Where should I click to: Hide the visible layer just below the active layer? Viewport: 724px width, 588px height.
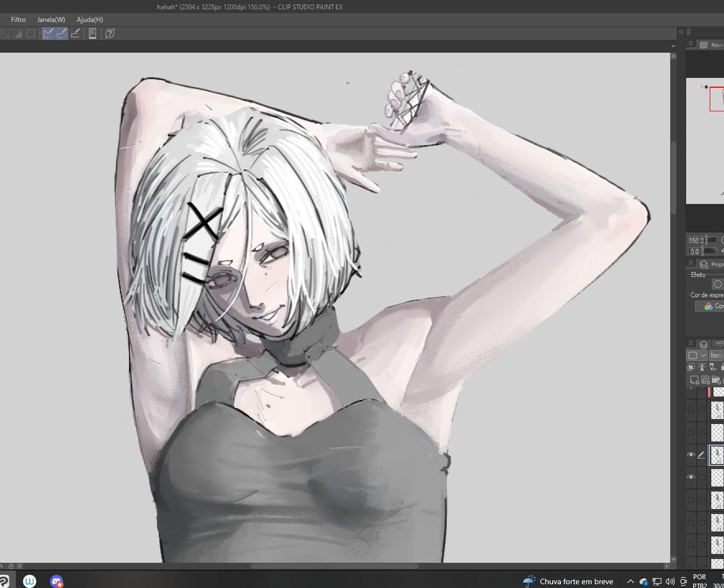pos(691,477)
